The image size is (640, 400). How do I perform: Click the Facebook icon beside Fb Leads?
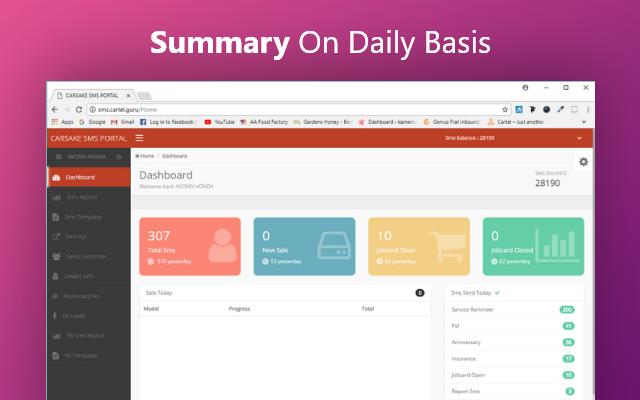tap(55, 316)
